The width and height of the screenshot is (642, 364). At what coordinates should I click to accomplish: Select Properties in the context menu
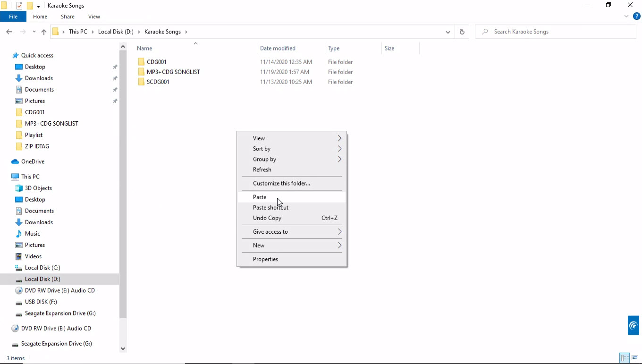tap(265, 259)
